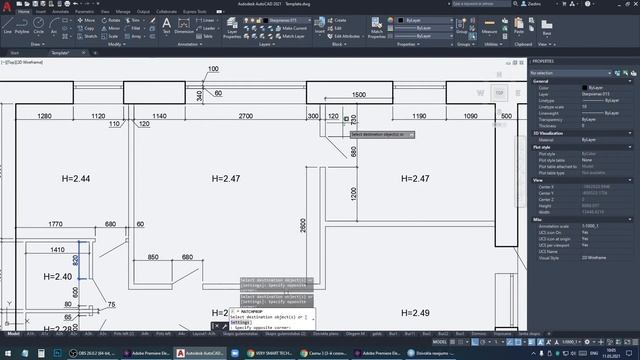
Task: Click Match Properties tool
Action: pos(376,28)
